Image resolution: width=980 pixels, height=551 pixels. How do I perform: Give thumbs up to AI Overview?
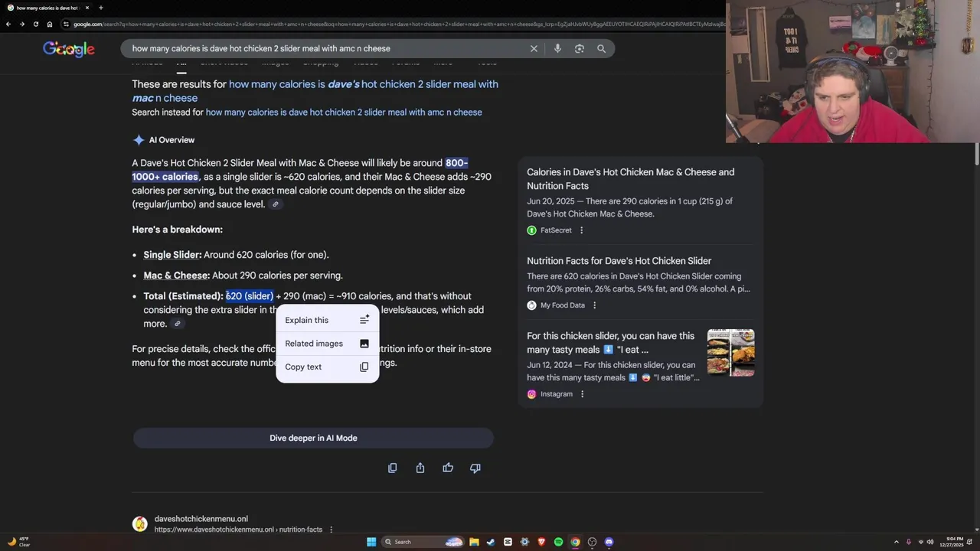[448, 468]
